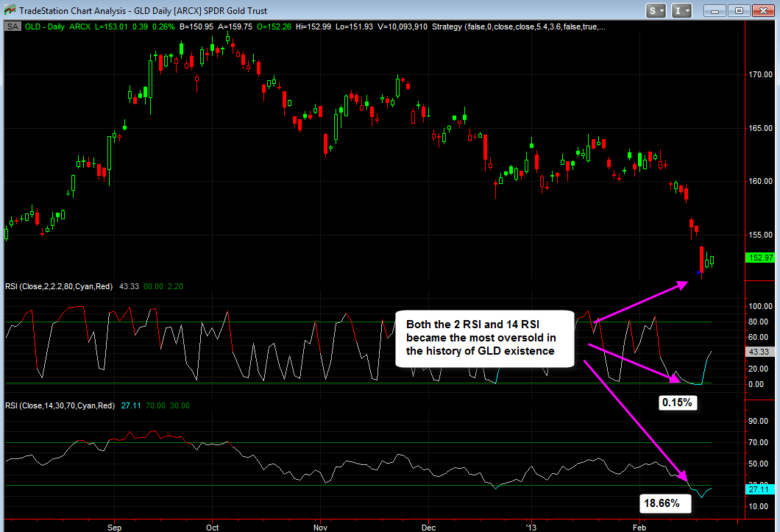Click the low value Lo=151.93

[x=354, y=27]
